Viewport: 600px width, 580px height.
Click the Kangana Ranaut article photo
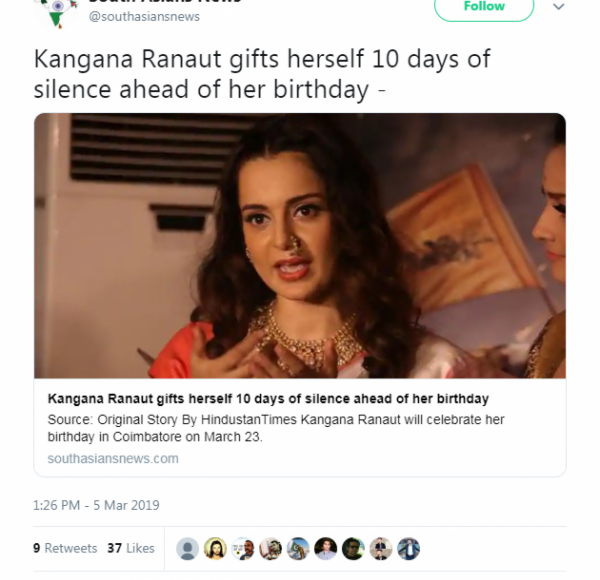click(300, 245)
